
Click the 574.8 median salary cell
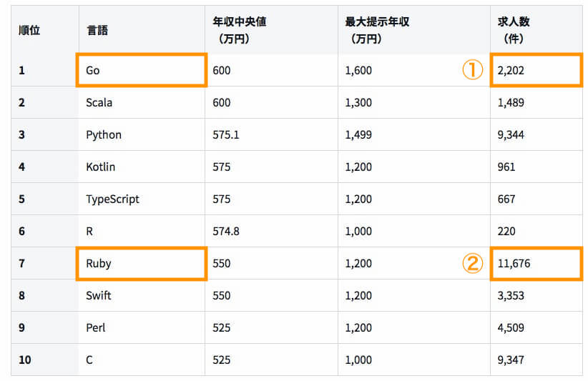click(271, 231)
